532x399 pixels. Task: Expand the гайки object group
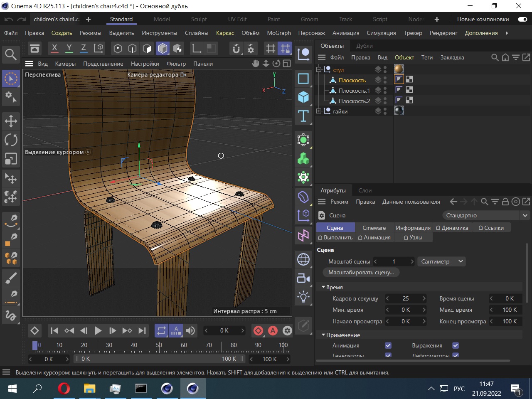(x=319, y=111)
